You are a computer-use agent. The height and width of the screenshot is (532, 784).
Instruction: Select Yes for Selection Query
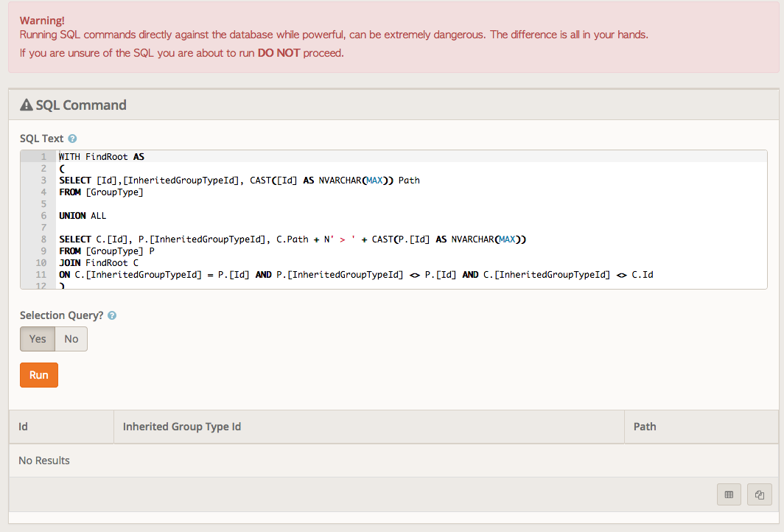(x=38, y=339)
